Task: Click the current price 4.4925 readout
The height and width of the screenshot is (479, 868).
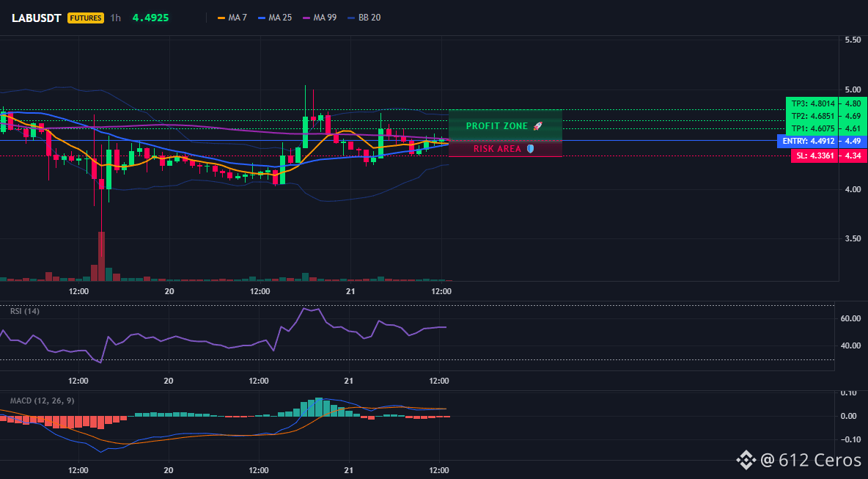Action: [x=150, y=18]
